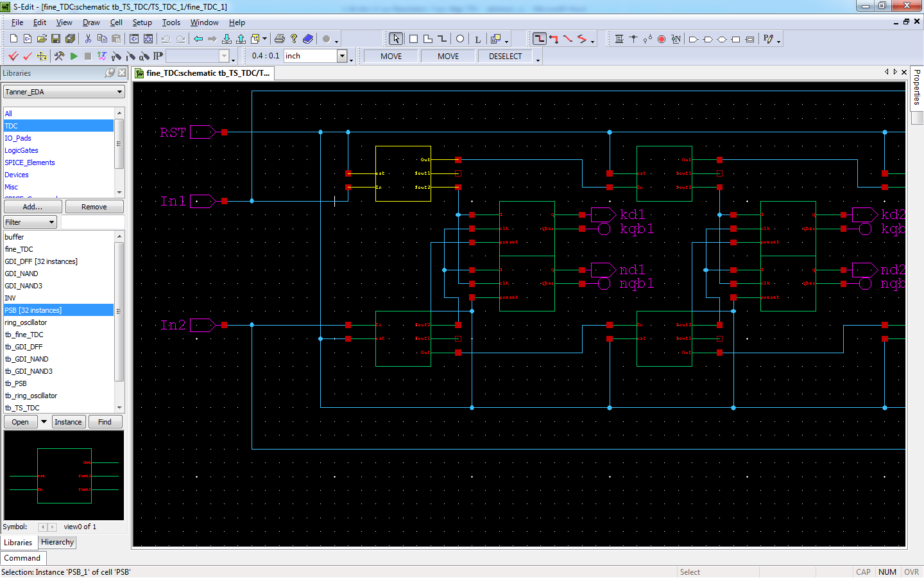This screenshot has height=578, width=924.
Task: Expand the Open button dropdown arrow
Action: [44, 422]
